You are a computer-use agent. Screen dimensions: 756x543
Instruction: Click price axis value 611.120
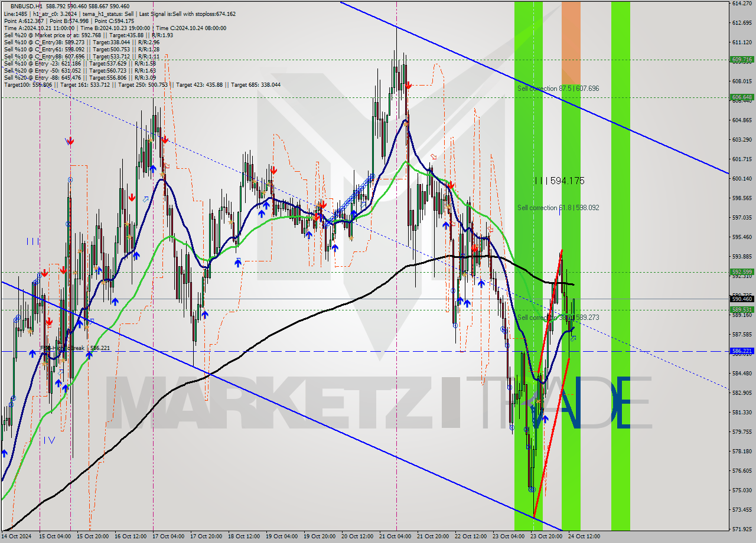pos(742,42)
